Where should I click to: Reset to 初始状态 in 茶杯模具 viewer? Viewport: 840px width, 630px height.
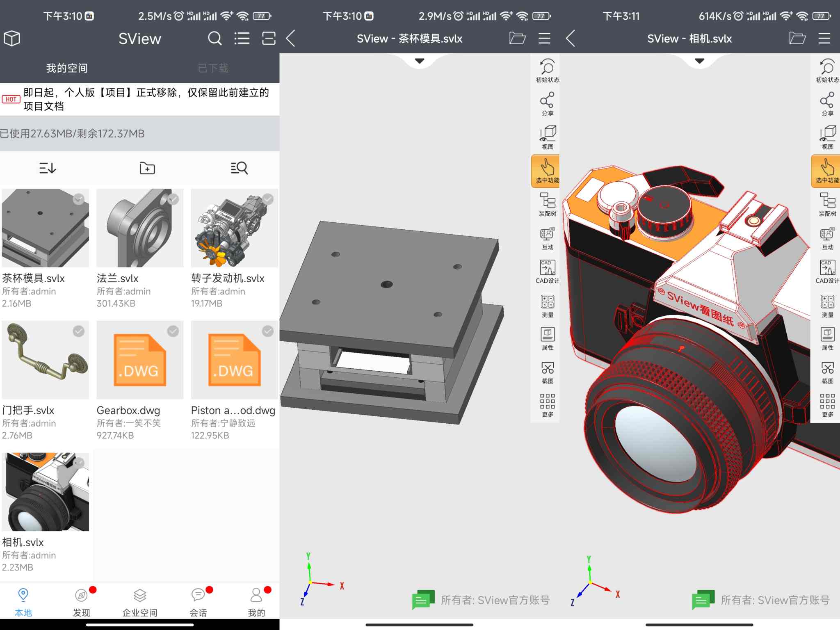click(x=547, y=71)
